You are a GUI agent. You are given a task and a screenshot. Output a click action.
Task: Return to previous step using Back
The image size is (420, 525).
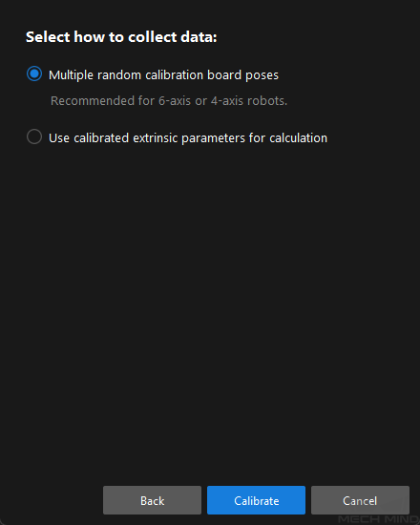(152, 500)
